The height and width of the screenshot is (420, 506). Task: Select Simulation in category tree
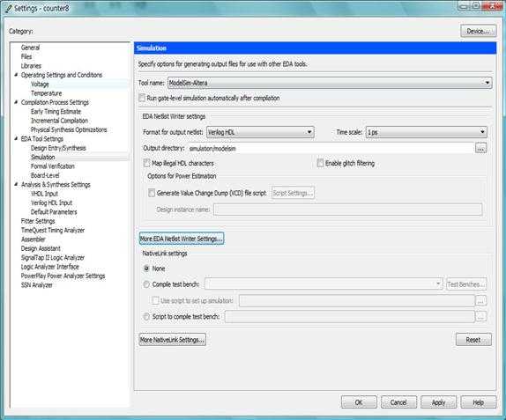(43, 157)
